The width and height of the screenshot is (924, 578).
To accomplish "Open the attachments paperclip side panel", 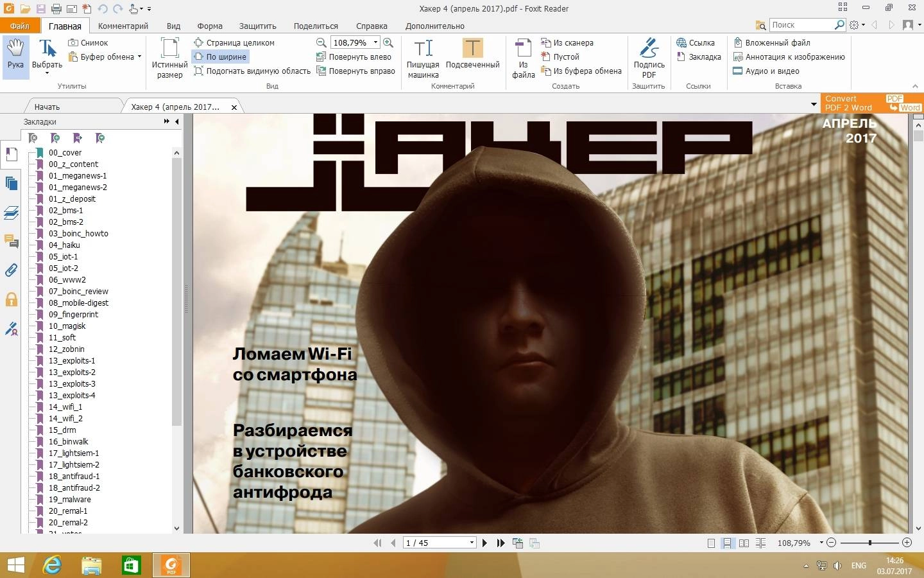I will point(11,270).
